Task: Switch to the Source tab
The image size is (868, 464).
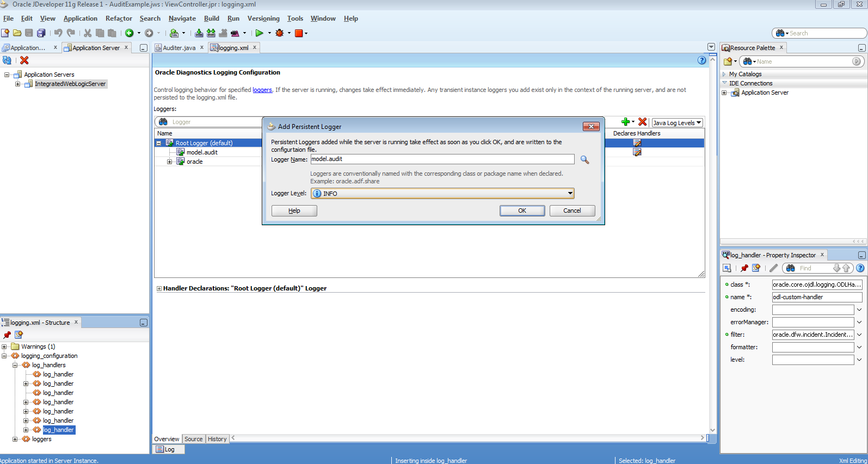Action: pyautogui.click(x=193, y=439)
